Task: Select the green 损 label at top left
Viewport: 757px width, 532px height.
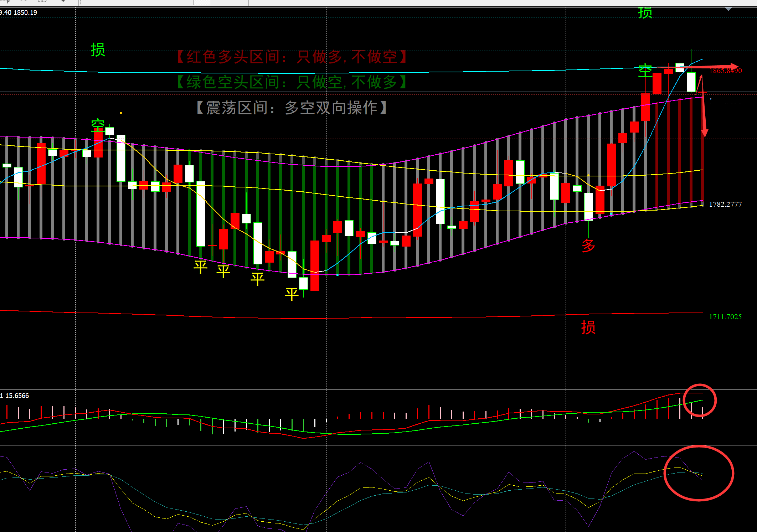Action: pos(98,50)
